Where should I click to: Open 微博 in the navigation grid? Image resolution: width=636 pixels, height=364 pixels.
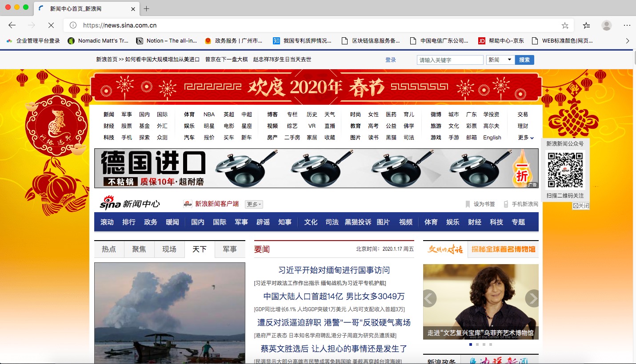pos(436,115)
